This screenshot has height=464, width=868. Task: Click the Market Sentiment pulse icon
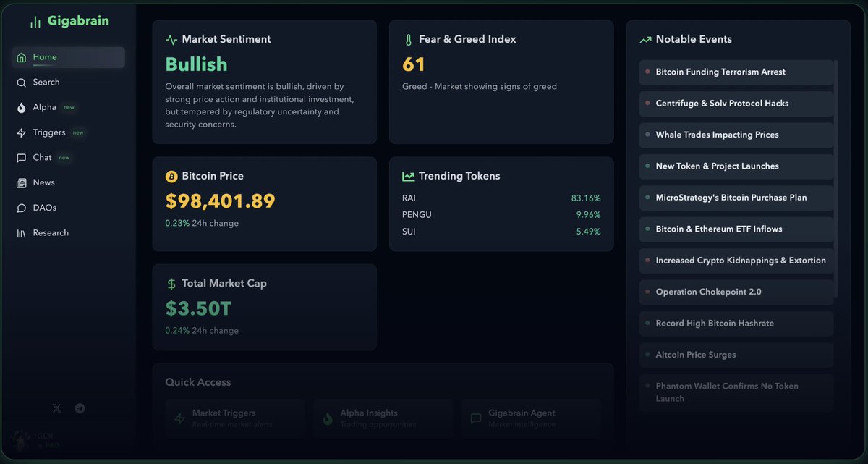click(x=171, y=40)
